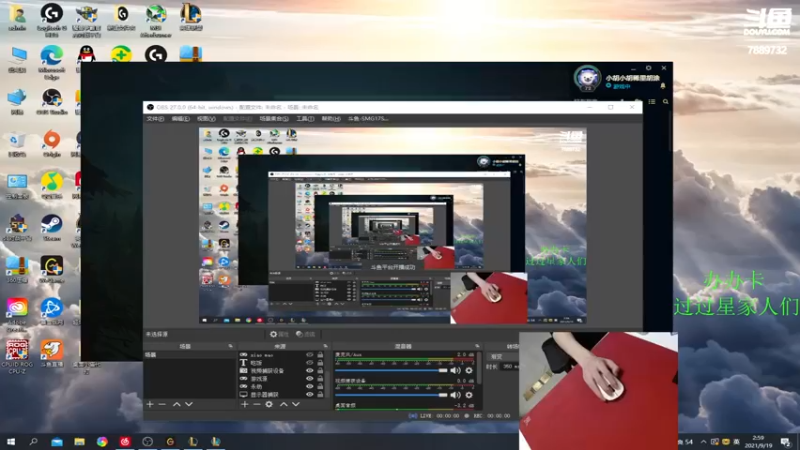
Task: Open the Tools menu in OBS
Action: 305,118
